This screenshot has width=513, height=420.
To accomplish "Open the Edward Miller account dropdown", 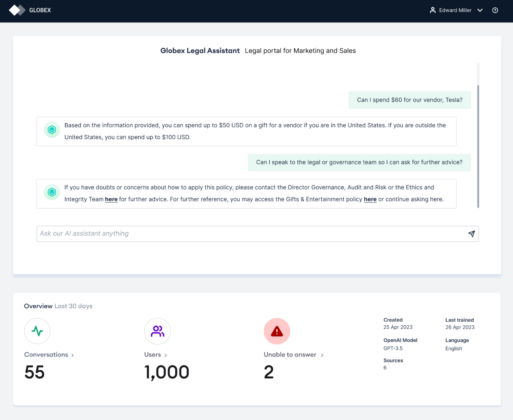I will (x=480, y=10).
